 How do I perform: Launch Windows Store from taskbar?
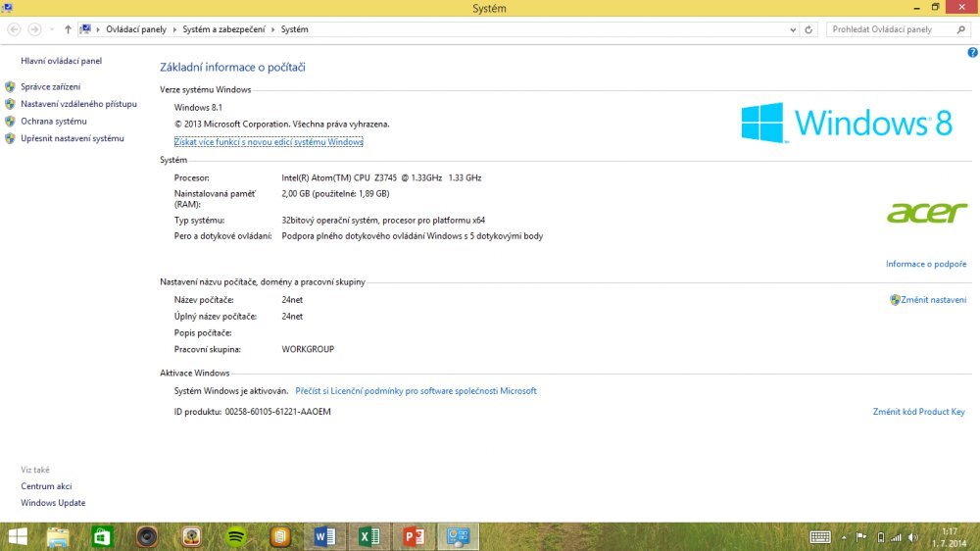102,536
